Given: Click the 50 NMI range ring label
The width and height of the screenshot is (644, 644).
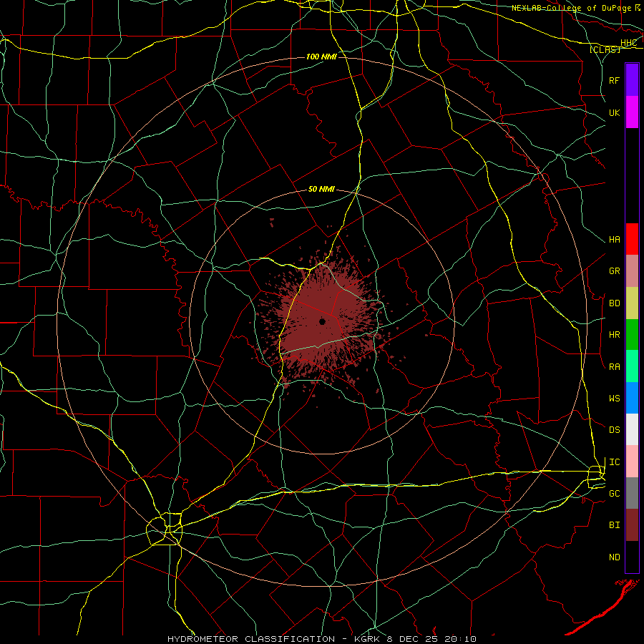Looking at the screenshot, I should coord(321,189).
